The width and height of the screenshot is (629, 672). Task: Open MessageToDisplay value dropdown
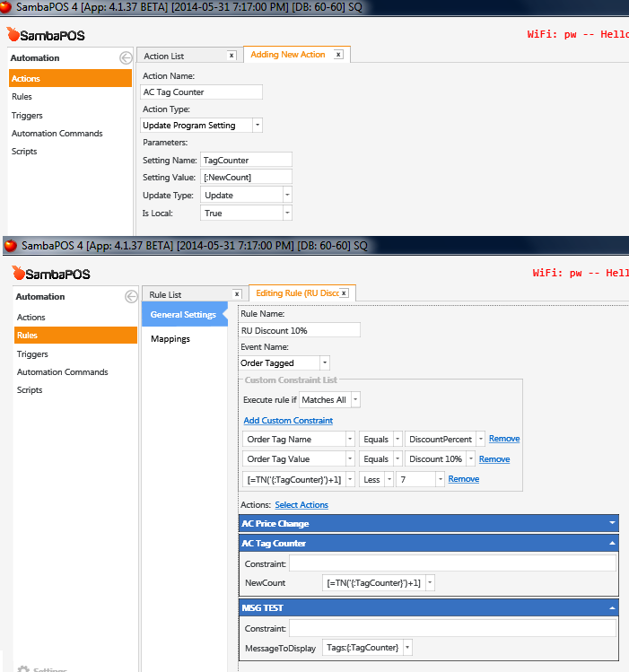pos(407,648)
